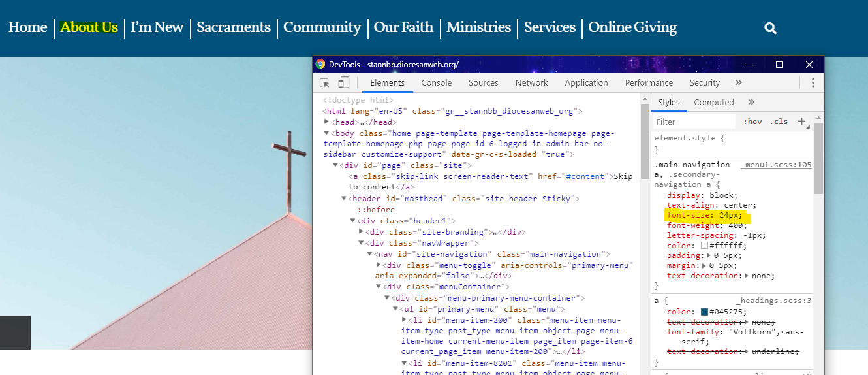Toggle the :hov element state panel
The width and height of the screenshot is (868, 375).
(752, 122)
